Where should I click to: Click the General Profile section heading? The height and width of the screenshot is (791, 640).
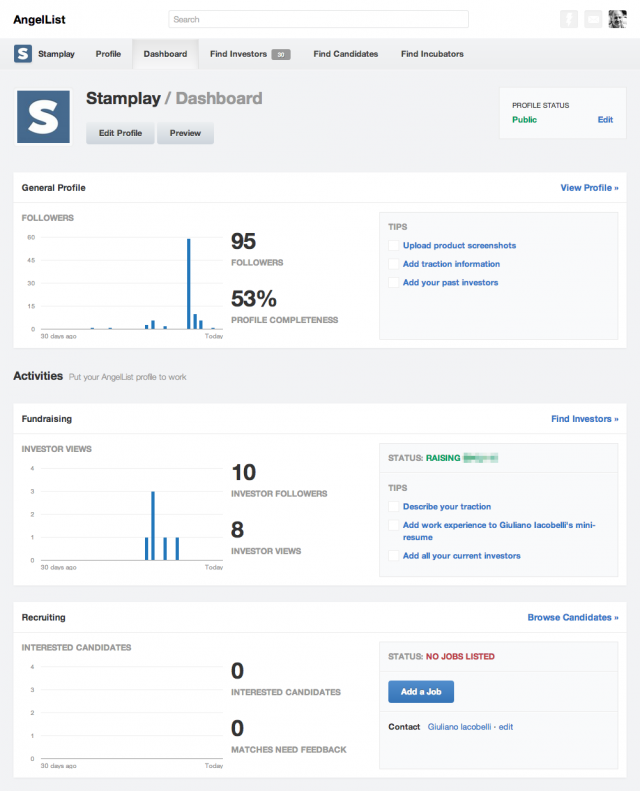[x=53, y=188]
